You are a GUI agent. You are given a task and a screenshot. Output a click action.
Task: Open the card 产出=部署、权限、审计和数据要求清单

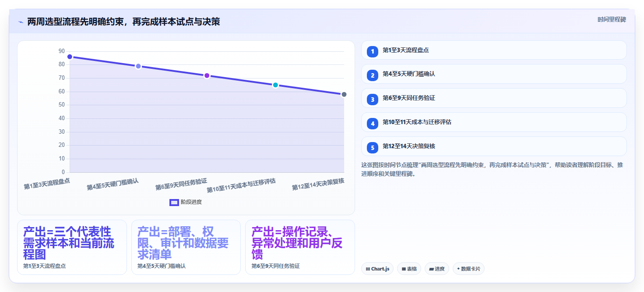click(x=186, y=247)
